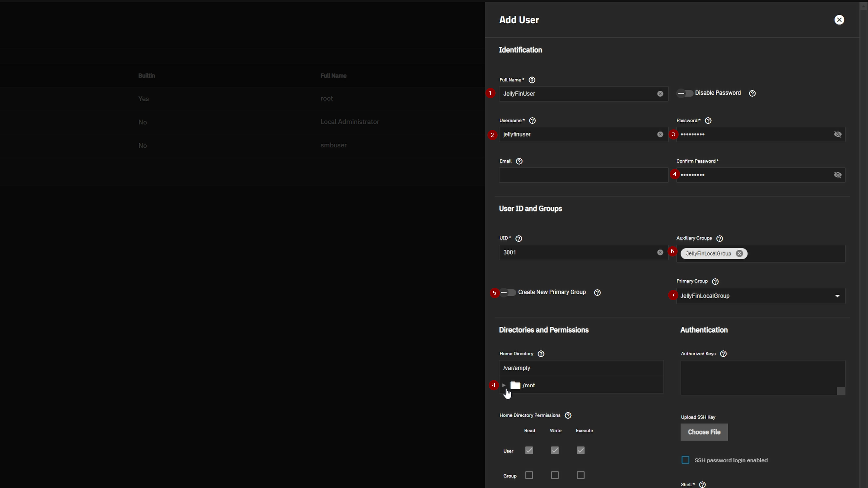Image resolution: width=868 pixels, height=488 pixels.
Task: Toggle User Execute permission checkbox
Action: [580, 450]
